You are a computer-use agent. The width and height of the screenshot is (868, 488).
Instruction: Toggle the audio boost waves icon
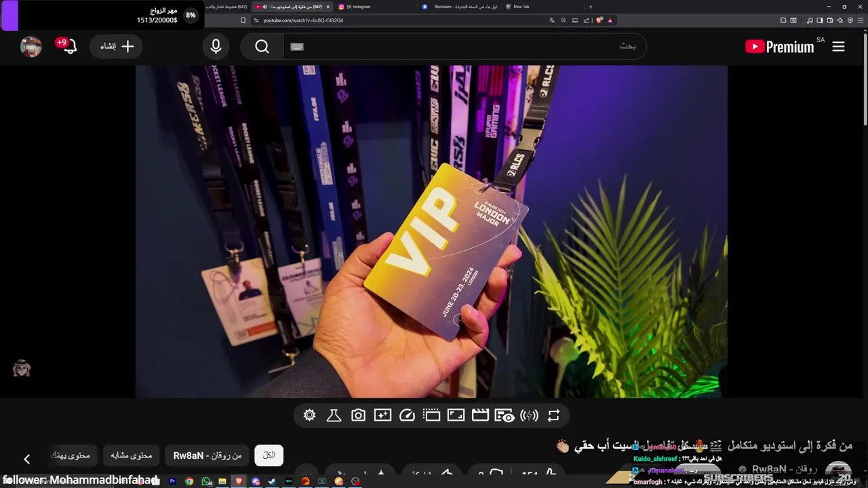[x=529, y=415]
